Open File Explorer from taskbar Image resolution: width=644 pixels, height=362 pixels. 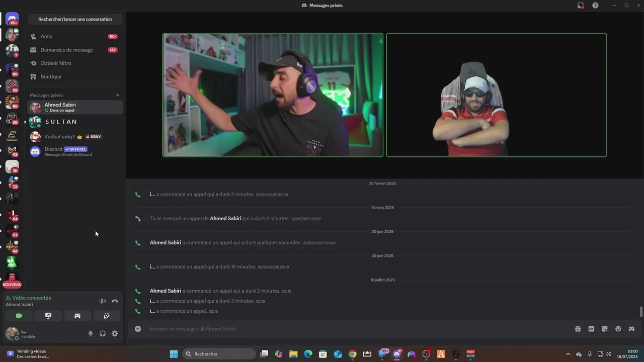point(293,354)
